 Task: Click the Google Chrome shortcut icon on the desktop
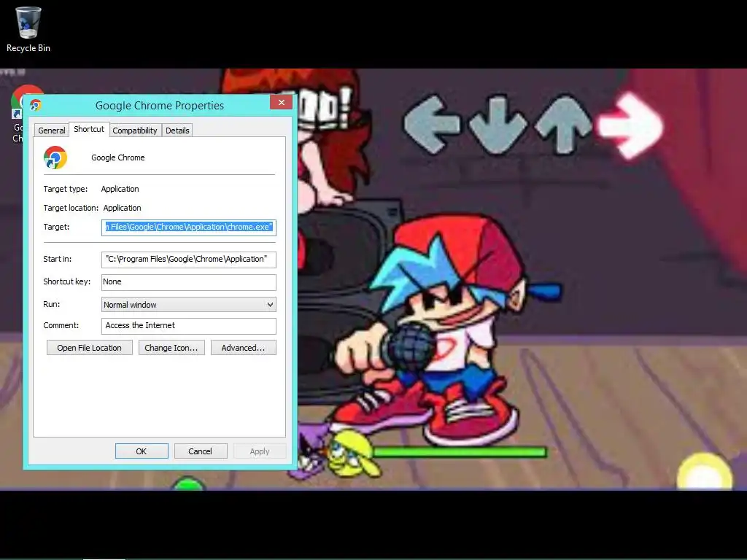17,114
